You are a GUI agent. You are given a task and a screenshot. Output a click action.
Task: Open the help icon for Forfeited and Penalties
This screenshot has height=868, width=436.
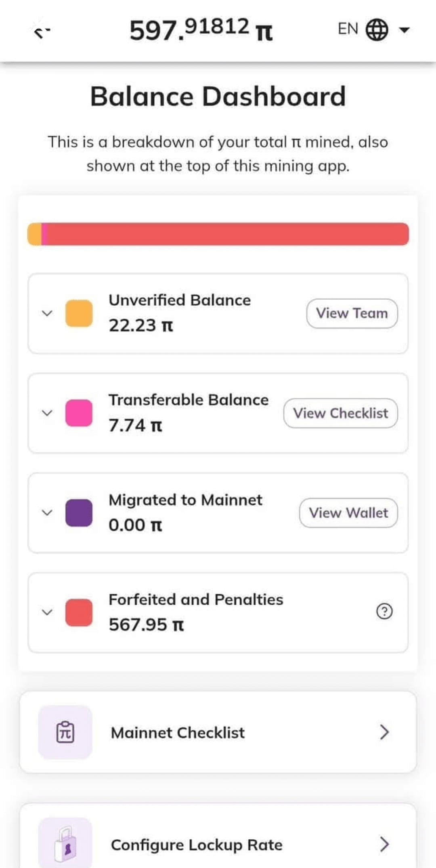coord(384,612)
